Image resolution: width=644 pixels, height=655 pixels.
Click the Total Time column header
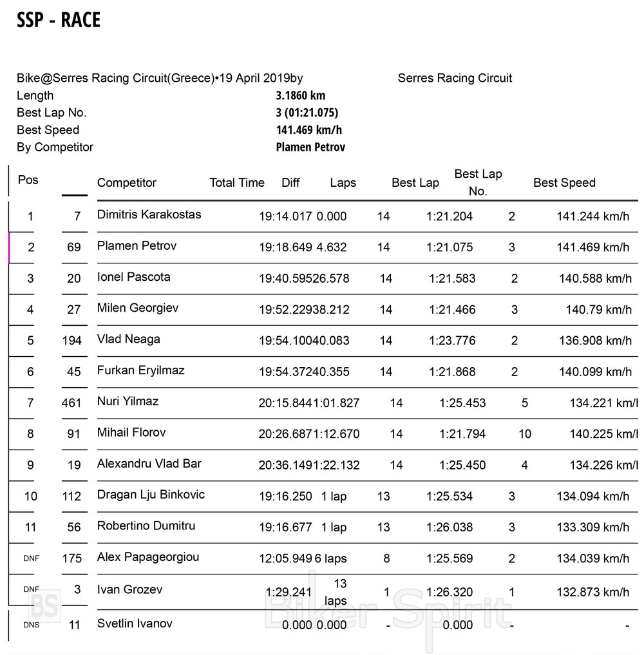tap(237, 182)
